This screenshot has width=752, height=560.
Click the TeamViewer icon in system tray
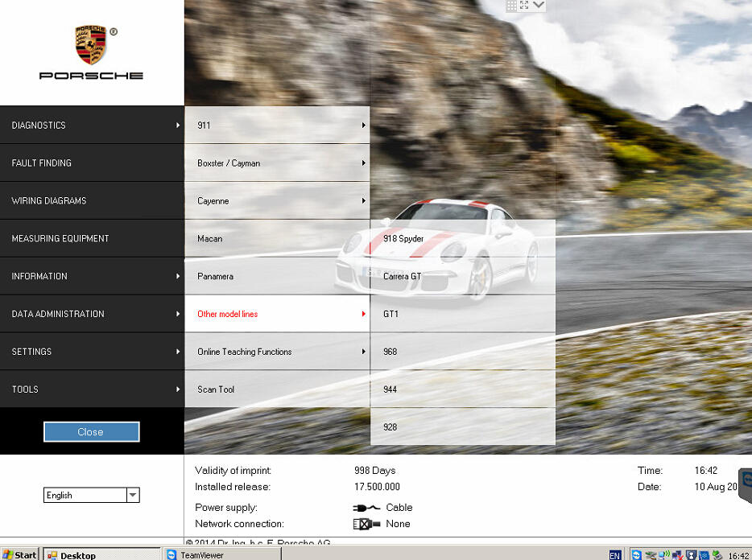click(637, 555)
